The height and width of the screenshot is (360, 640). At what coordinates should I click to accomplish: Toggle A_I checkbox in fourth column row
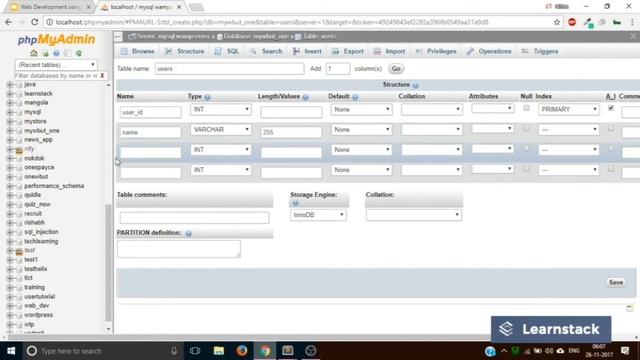coord(611,169)
